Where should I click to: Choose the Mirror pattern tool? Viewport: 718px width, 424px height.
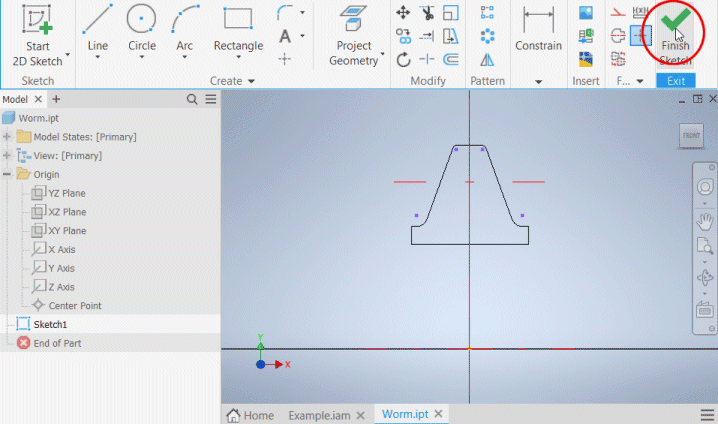(487, 60)
